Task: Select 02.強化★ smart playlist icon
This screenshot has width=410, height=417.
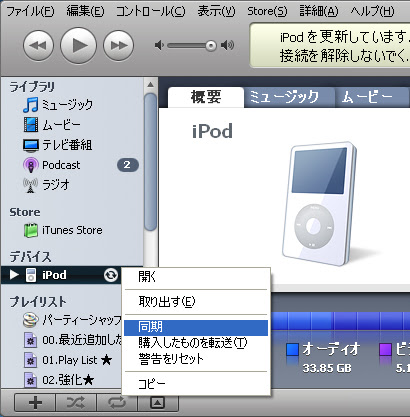Action: click(30, 380)
